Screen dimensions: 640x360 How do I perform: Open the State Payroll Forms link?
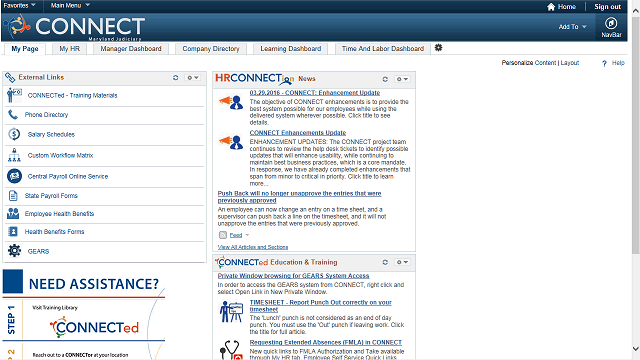click(x=51, y=196)
